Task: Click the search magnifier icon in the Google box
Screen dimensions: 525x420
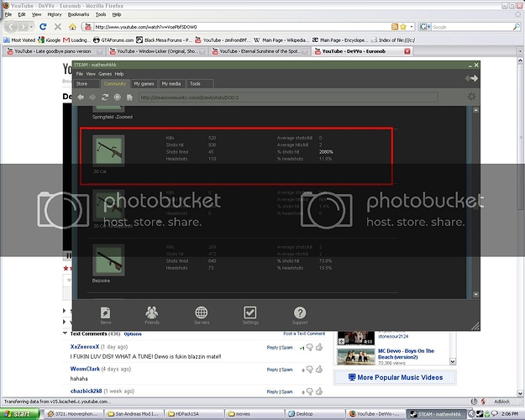Action: (x=517, y=27)
